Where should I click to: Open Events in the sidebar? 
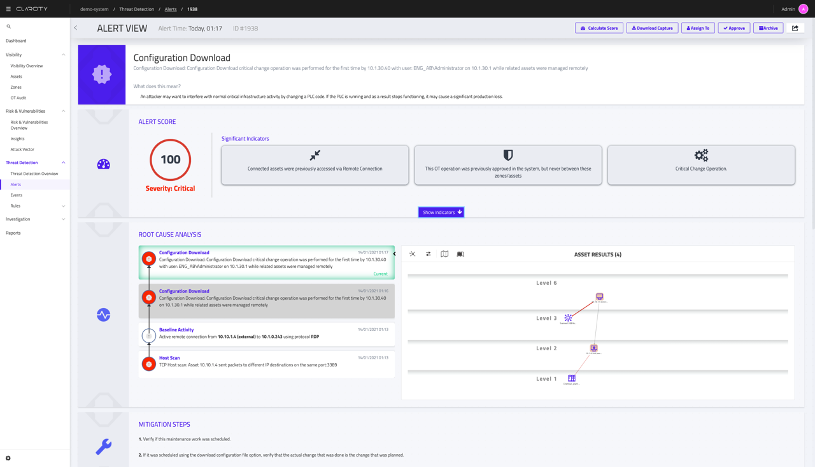16,195
